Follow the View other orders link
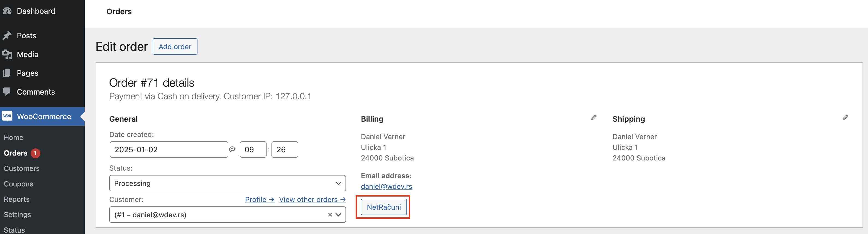Image resolution: width=868 pixels, height=234 pixels. tap(312, 200)
